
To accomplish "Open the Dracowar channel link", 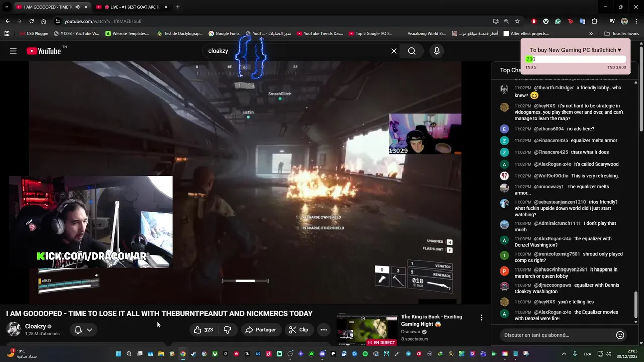I will tap(411, 332).
